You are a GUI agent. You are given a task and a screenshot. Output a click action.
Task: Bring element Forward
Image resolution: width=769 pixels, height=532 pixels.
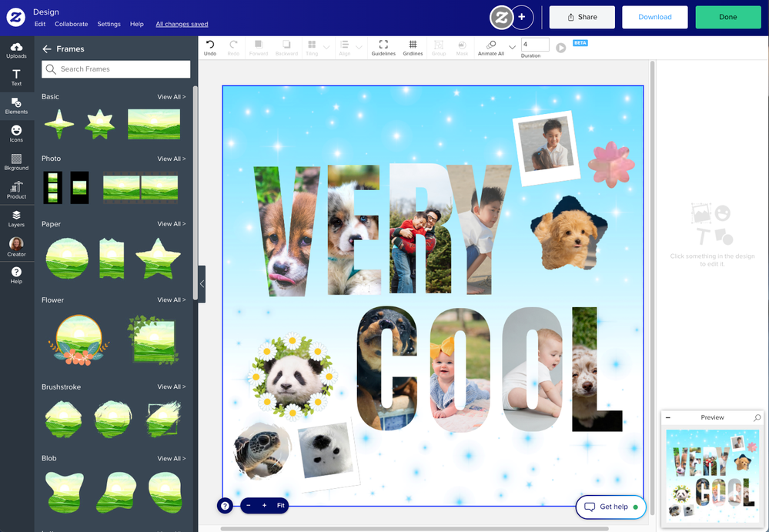[259, 48]
